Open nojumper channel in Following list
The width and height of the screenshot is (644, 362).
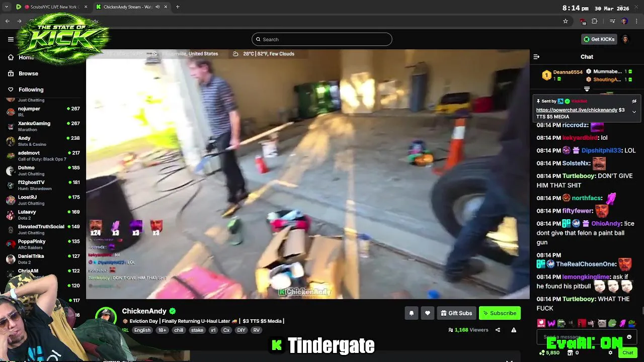(x=43, y=112)
